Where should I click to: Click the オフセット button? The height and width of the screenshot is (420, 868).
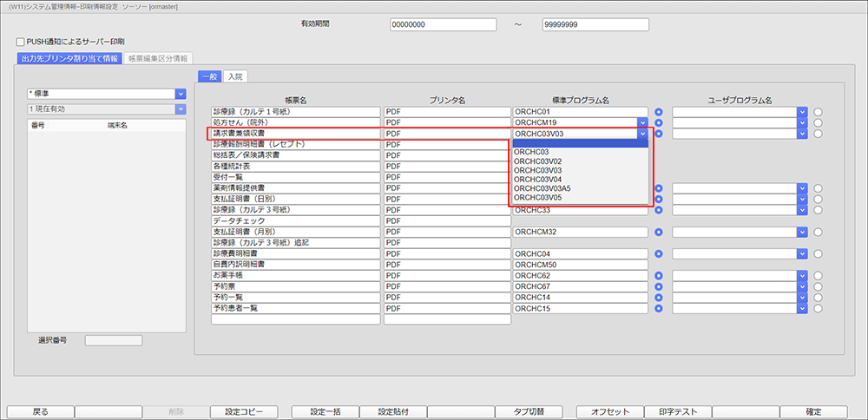tap(610, 411)
